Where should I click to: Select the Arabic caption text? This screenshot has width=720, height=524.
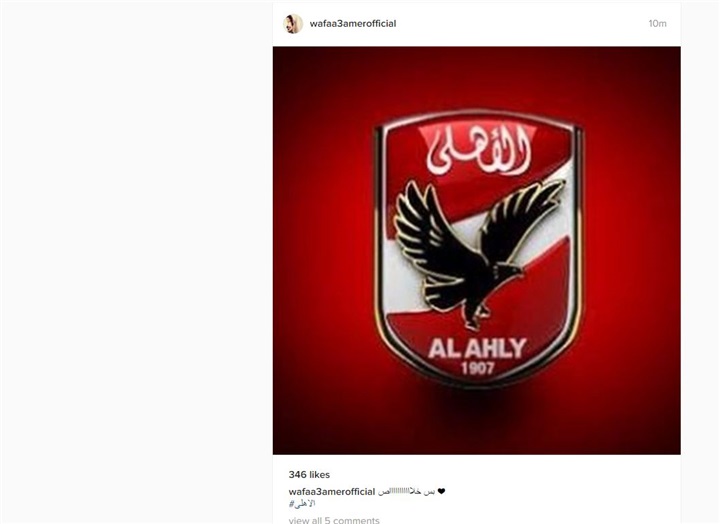[x=406, y=492]
